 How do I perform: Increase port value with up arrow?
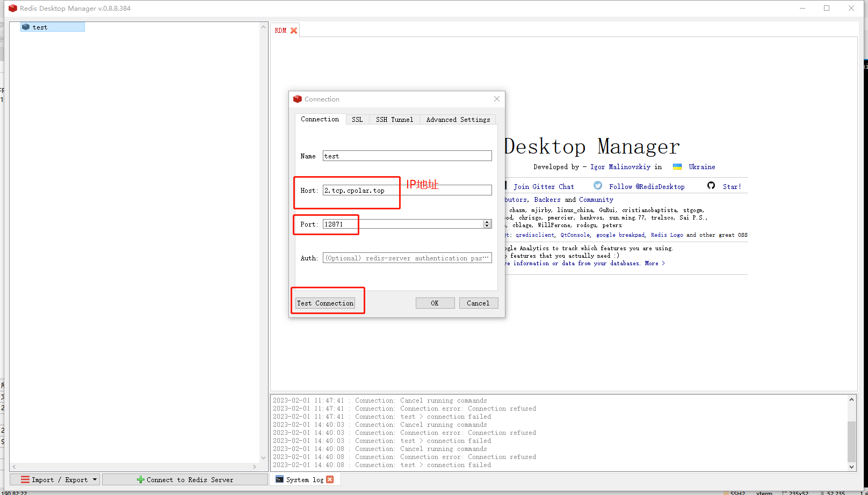click(487, 222)
